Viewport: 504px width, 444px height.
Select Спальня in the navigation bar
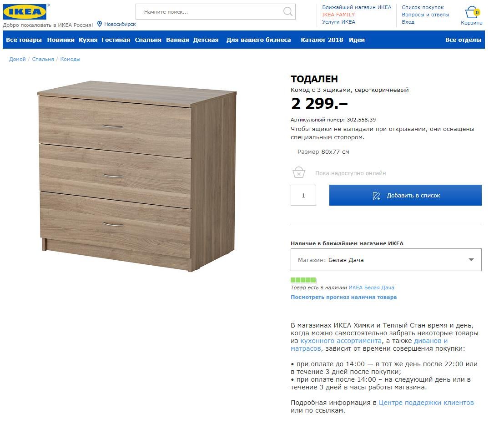pyautogui.click(x=148, y=40)
